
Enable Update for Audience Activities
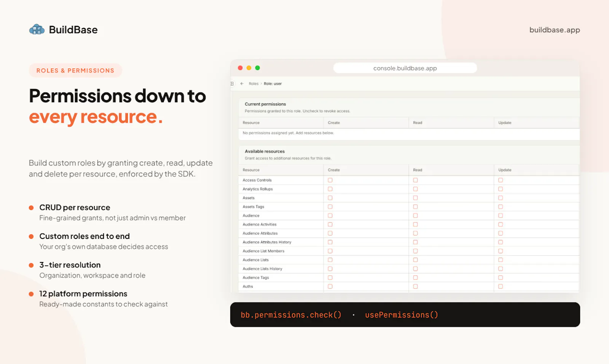click(x=501, y=224)
